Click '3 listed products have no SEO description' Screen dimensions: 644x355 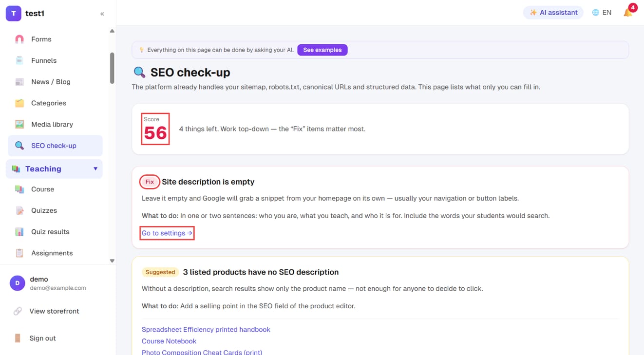click(261, 272)
